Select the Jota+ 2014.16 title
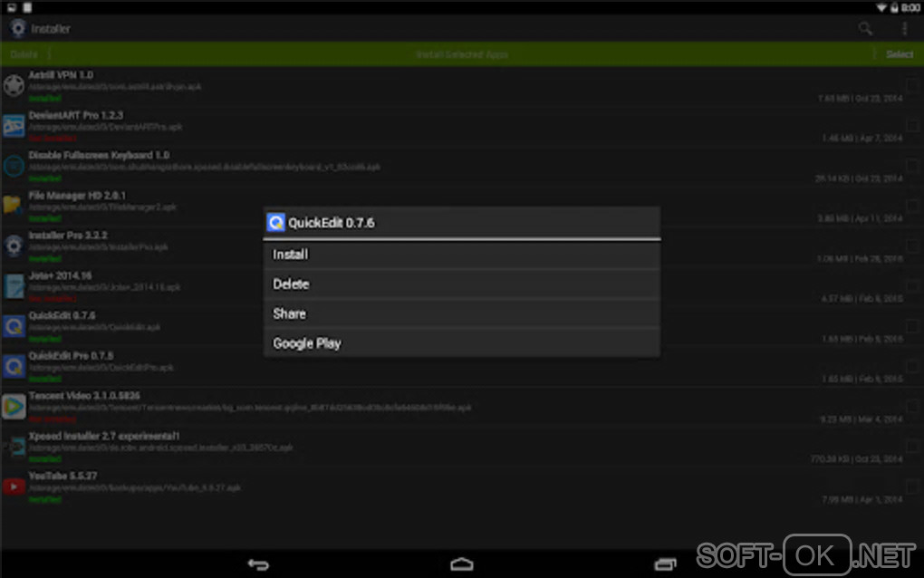 click(60, 275)
